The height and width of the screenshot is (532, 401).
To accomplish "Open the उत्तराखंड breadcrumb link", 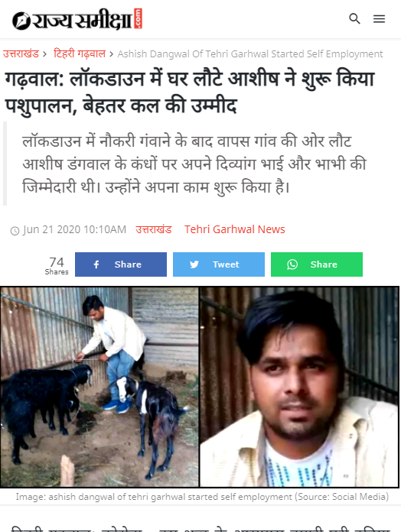I will pos(21,54).
